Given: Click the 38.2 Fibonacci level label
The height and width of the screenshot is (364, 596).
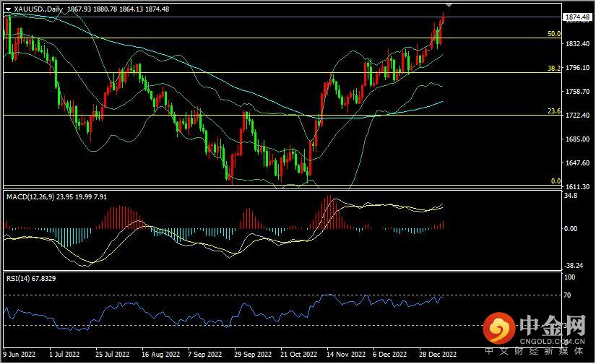Looking at the screenshot, I should coord(553,69).
